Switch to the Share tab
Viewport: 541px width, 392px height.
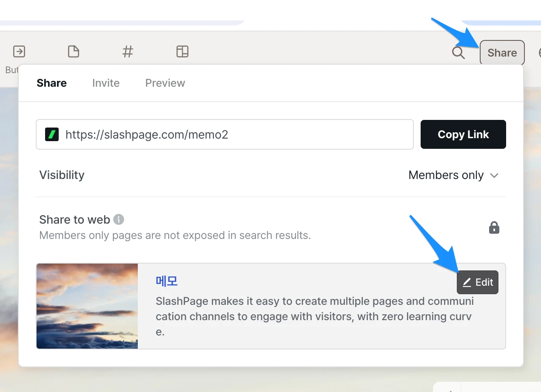tap(51, 83)
